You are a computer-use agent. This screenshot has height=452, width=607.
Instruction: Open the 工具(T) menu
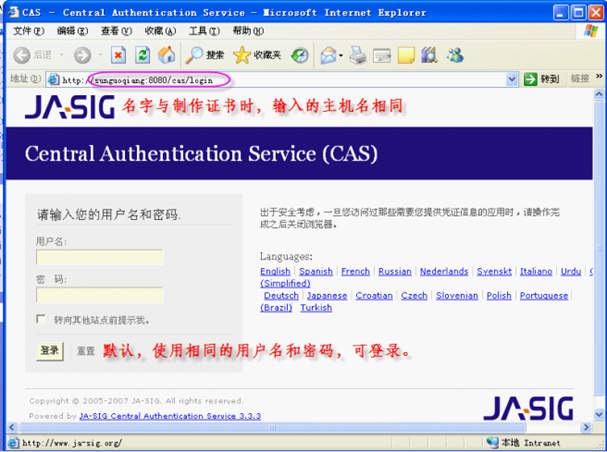tap(204, 31)
